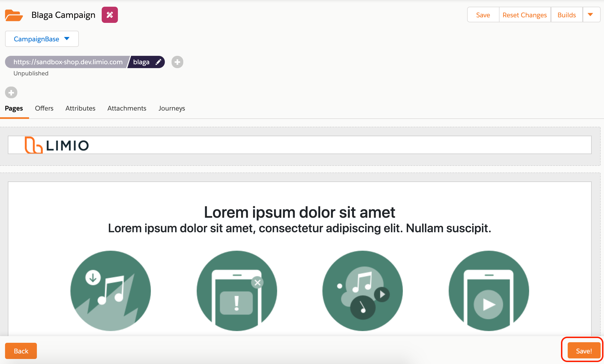This screenshot has width=604, height=364.
Task: Click the Blaga Campaign title
Action: [63, 15]
